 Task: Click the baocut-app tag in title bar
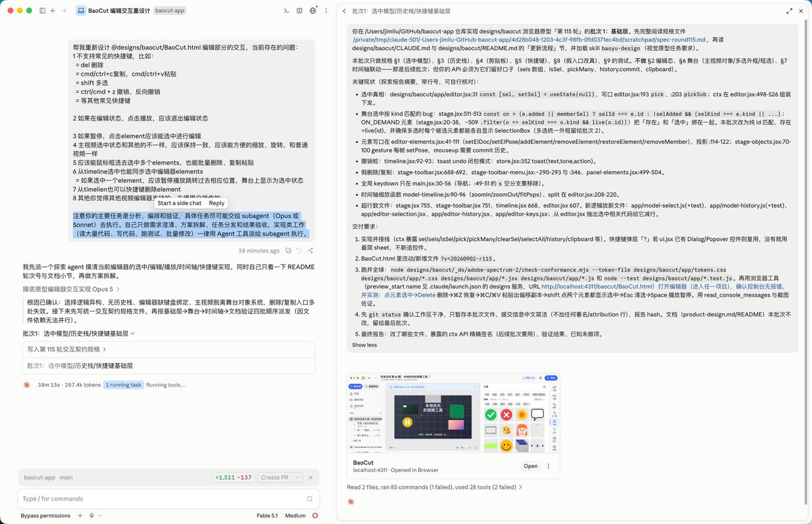tap(169, 10)
